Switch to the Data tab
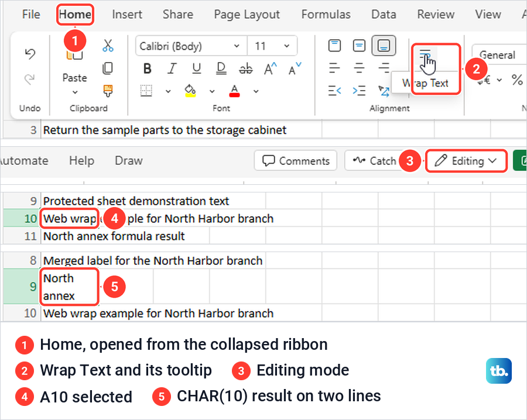 click(384, 15)
